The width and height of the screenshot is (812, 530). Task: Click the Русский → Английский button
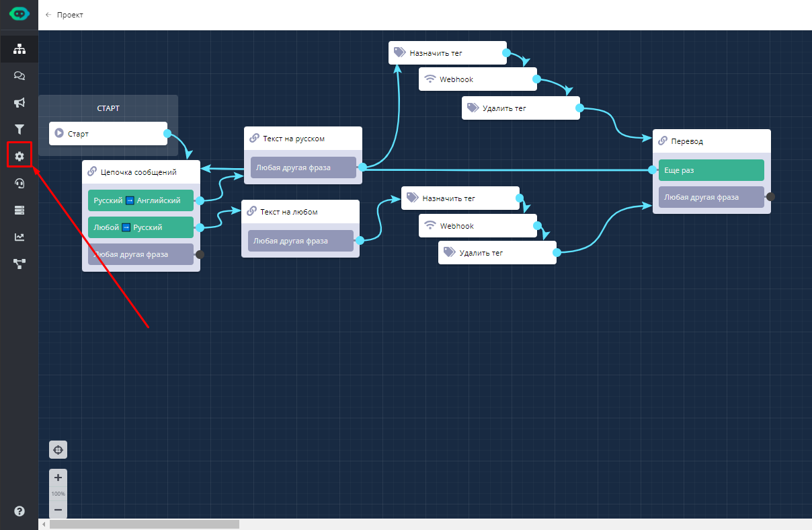pos(140,200)
